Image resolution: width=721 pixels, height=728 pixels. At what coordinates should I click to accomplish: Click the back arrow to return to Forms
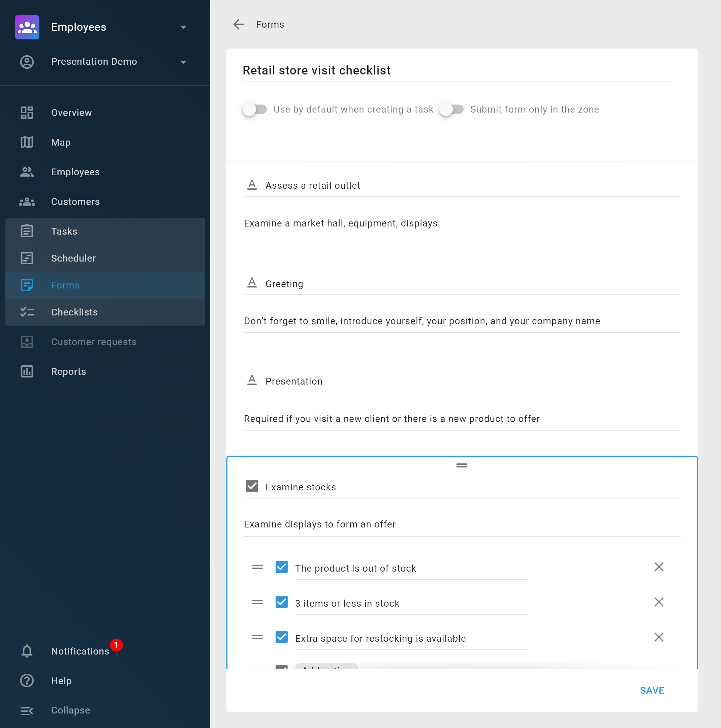(239, 25)
